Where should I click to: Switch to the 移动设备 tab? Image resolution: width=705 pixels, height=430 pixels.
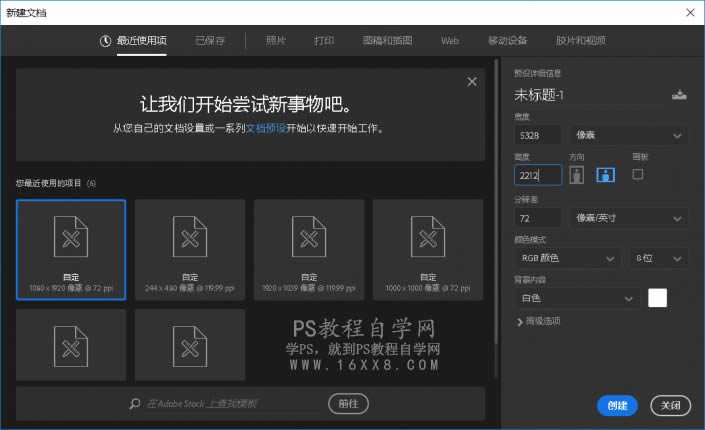click(507, 41)
